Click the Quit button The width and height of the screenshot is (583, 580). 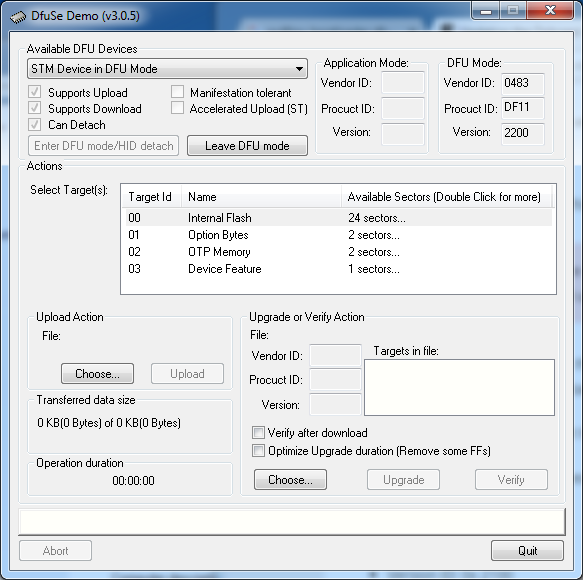(x=527, y=551)
